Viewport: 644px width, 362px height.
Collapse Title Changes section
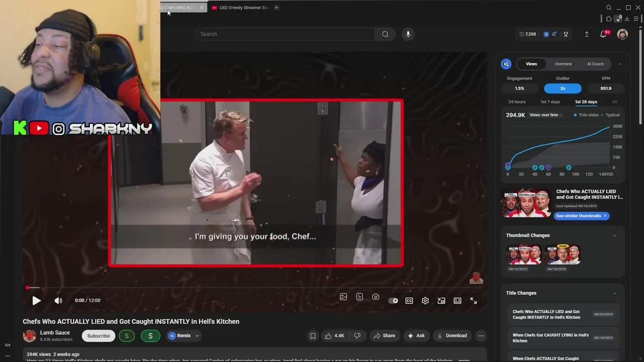point(614,293)
